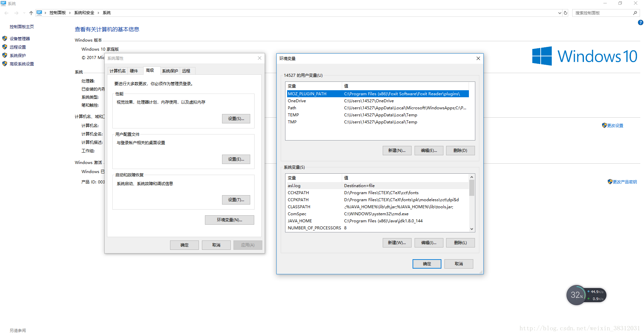The width and height of the screenshot is (644, 335).
Task: Go up one level with up arrow
Action: [x=31, y=13]
